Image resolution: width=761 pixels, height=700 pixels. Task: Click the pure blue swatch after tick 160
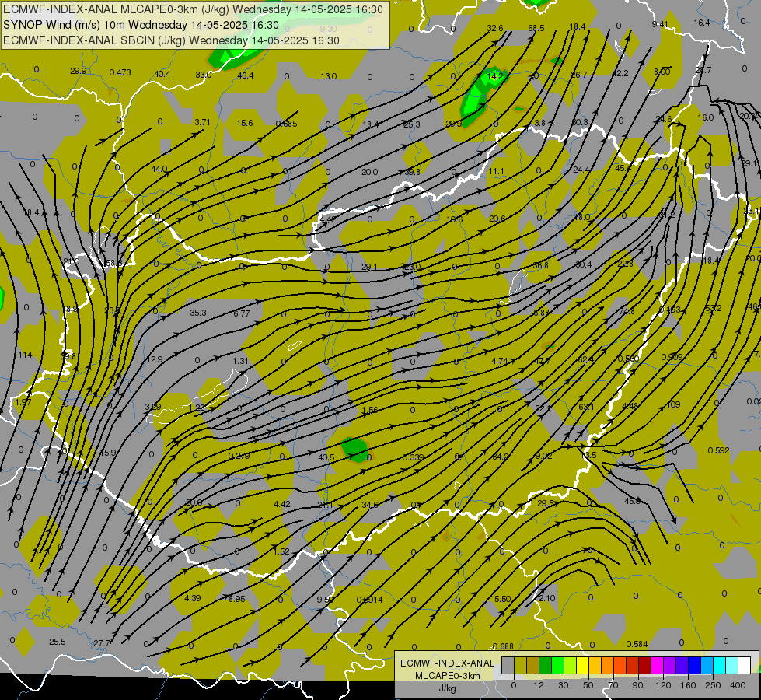[x=694, y=666]
